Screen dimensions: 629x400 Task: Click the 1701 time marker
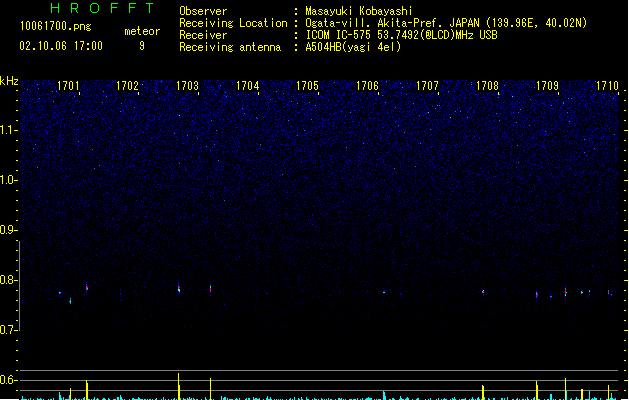(x=68, y=86)
